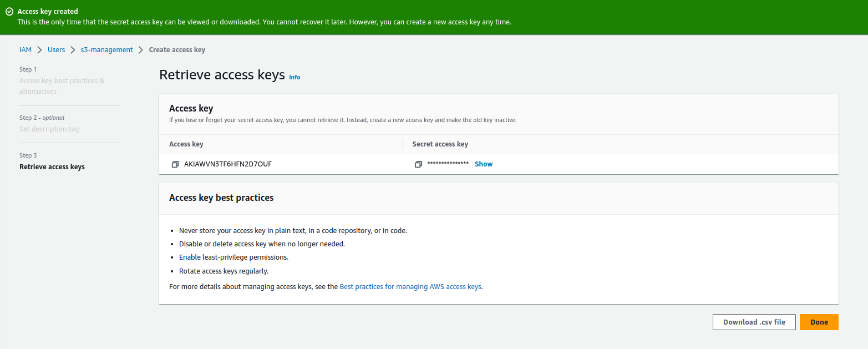Click the access key value AKIAWVN3TF6HFN2D7OUF
Image resolution: width=868 pixels, height=349 pixels.
[x=227, y=164]
